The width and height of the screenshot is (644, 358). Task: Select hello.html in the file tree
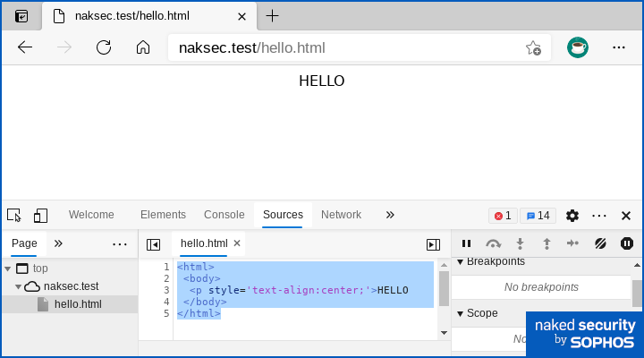[77, 304]
